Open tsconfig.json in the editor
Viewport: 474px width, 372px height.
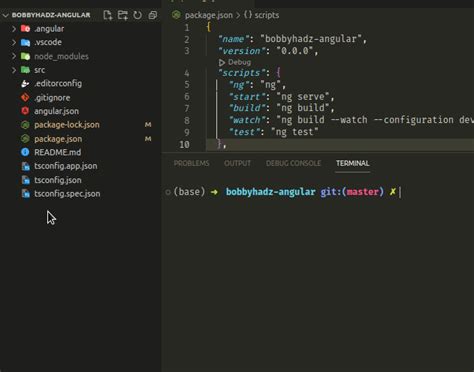coord(58,180)
